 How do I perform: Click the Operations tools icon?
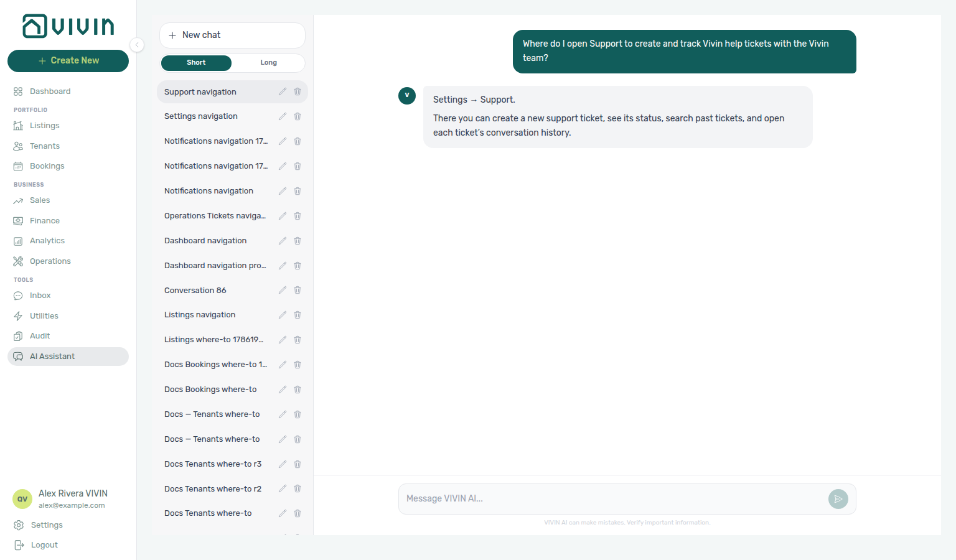[x=18, y=261]
